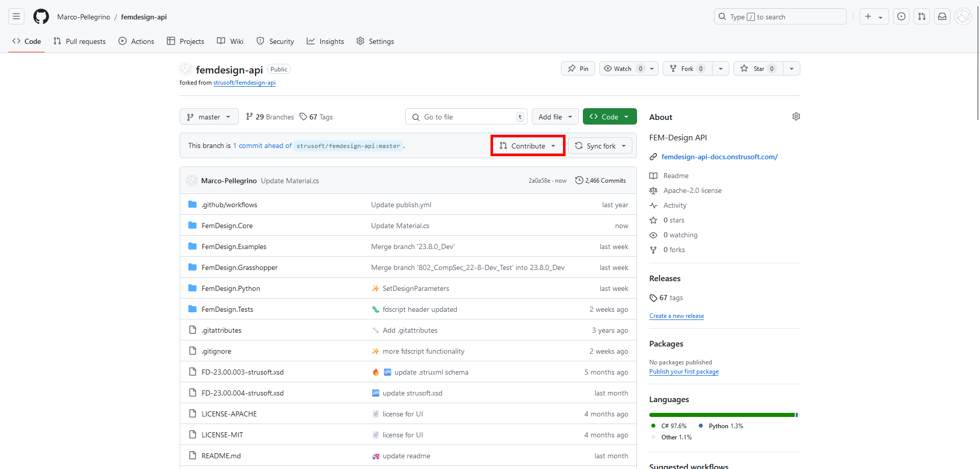Open the hamburger navigation menu
This screenshot has height=469, width=980.
tap(16, 17)
